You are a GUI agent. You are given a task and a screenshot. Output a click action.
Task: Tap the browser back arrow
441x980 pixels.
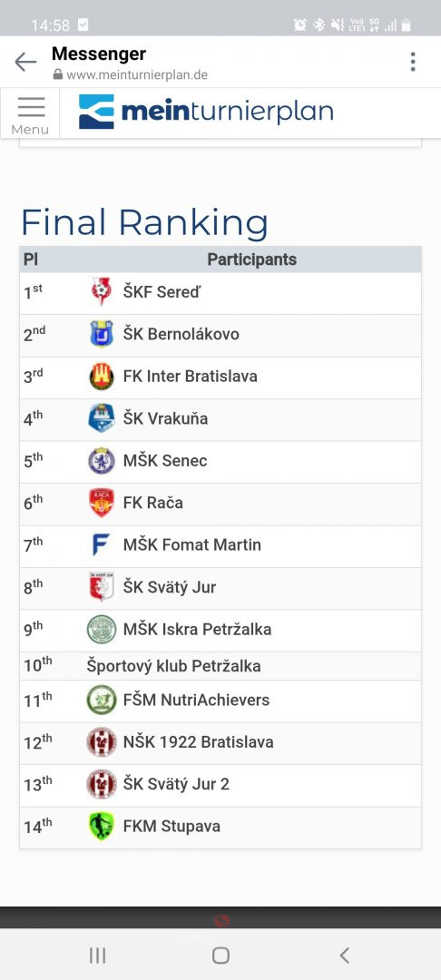click(25, 62)
